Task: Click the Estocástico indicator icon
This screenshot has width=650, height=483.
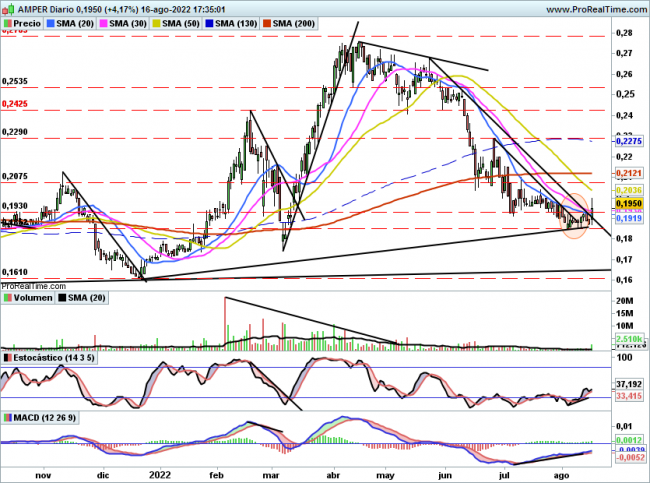Action: pos(7,357)
